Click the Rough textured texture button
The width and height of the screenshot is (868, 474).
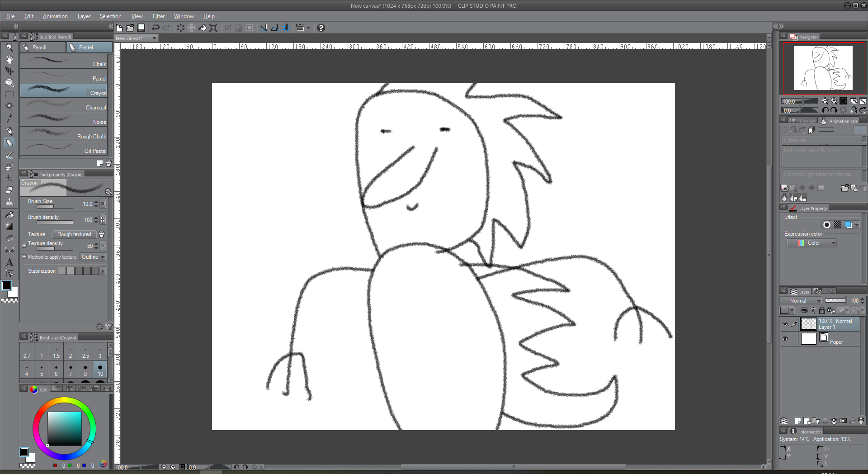pos(74,234)
